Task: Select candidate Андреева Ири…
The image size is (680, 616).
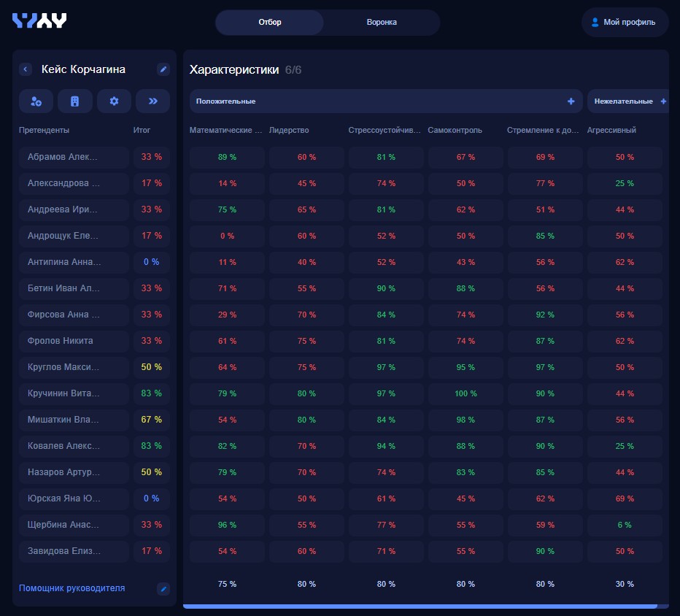Action: pyautogui.click(x=74, y=209)
